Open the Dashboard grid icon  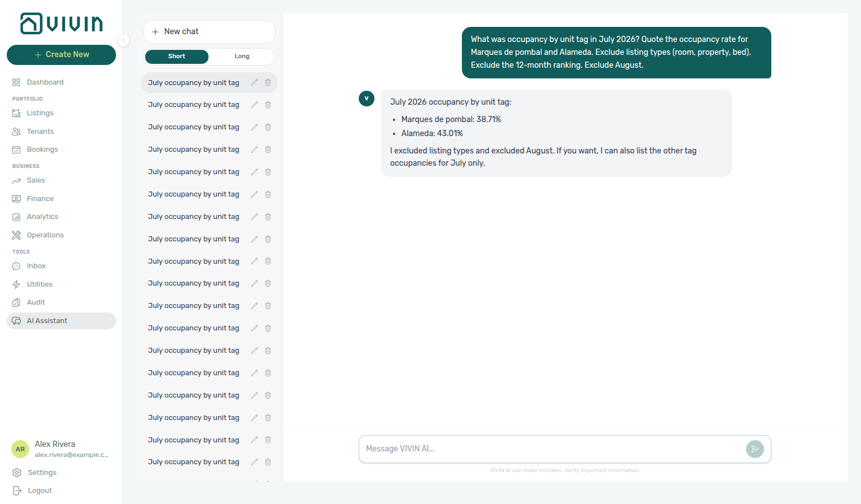16,82
